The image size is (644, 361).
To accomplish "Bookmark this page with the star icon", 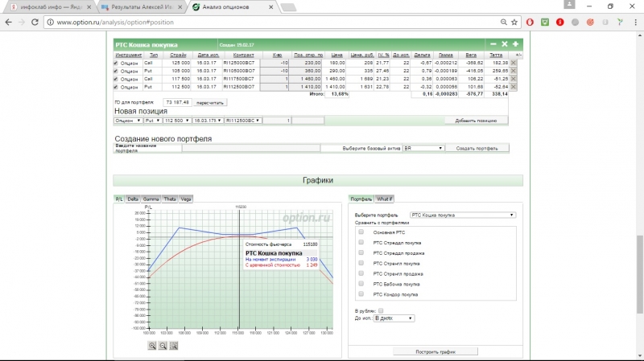I will [x=514, y=23].
